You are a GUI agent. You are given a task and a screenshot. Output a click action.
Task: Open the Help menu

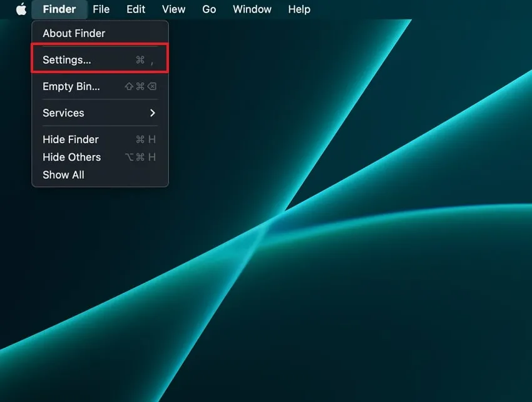tap(299, 9)
